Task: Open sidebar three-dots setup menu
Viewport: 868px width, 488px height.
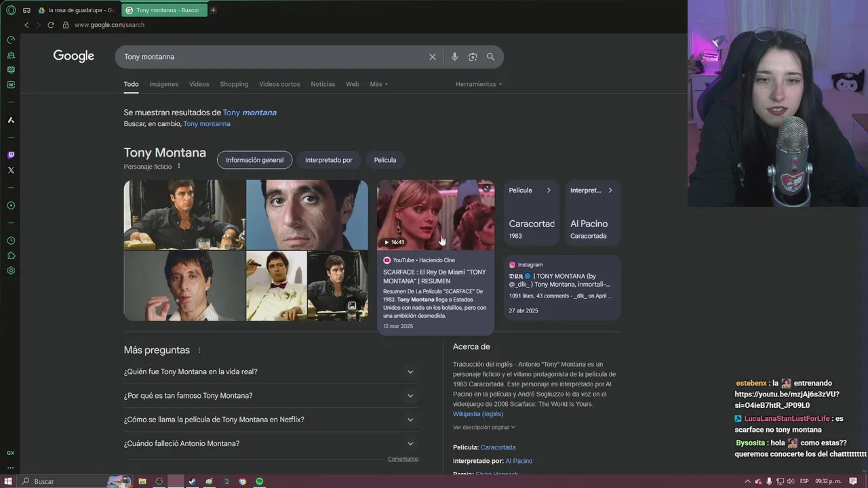Action: (x=11, y=468)
